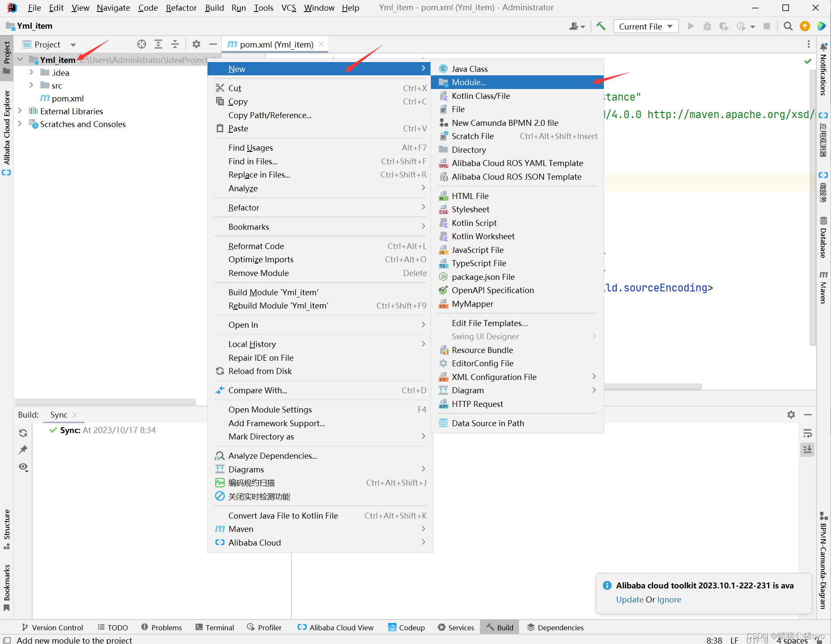
Task: Click the Maven reload sync icon in Build panel
Action: click(x=23, y=433)
